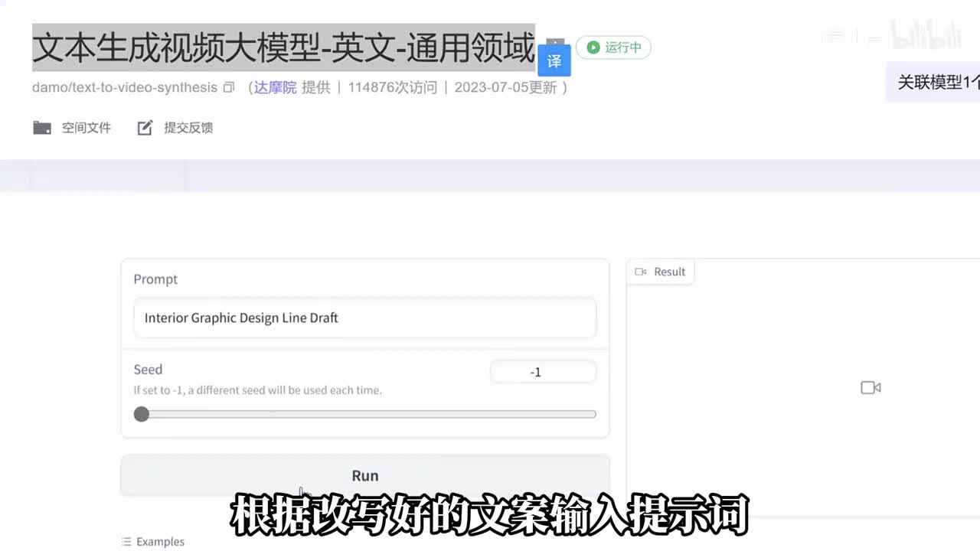
Task: Click the highlighted title 文本生成视频大模型-英文-通用领域
Action: (x=283, y=47)
